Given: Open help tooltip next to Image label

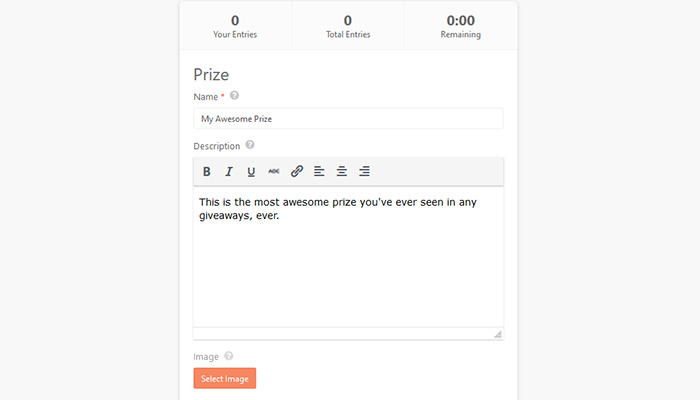Looking at the screenshot, I should (229, 356).
